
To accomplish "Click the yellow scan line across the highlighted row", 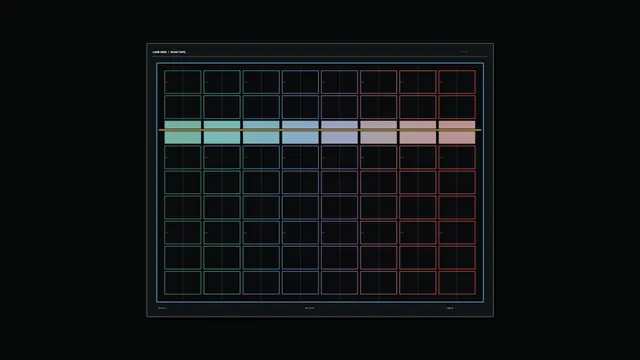I will tap(320, 130).
